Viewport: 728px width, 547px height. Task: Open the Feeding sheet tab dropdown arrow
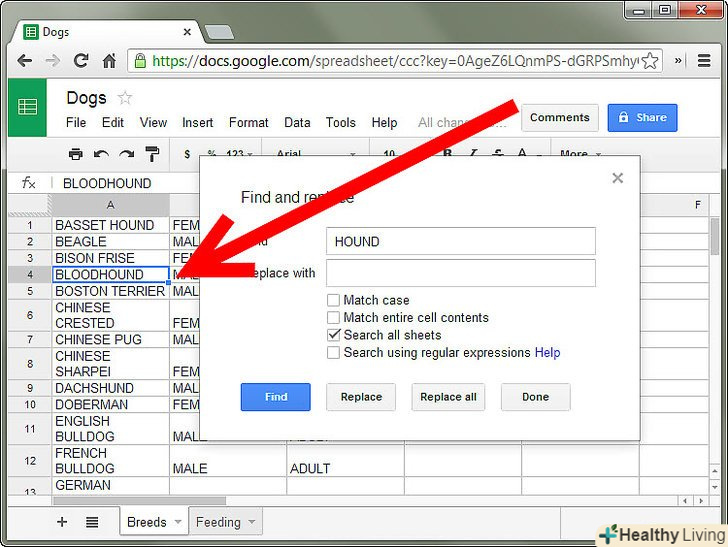point(252,522)
